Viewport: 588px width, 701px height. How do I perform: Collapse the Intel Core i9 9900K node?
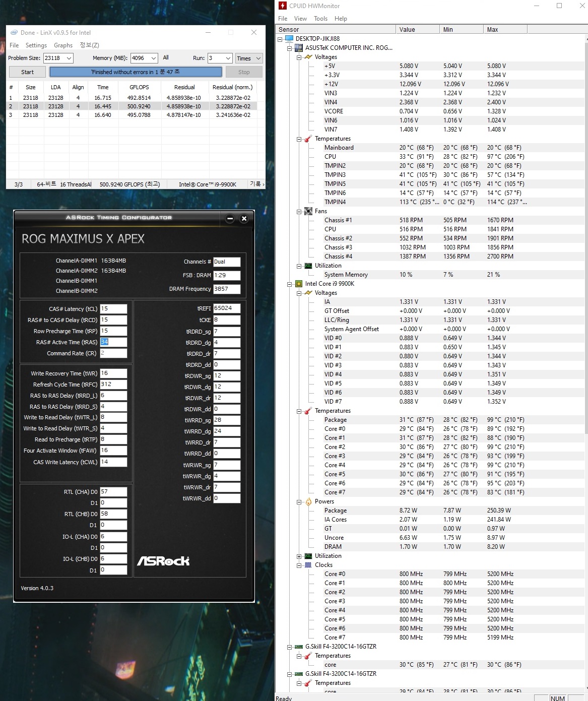coord(290,284)
